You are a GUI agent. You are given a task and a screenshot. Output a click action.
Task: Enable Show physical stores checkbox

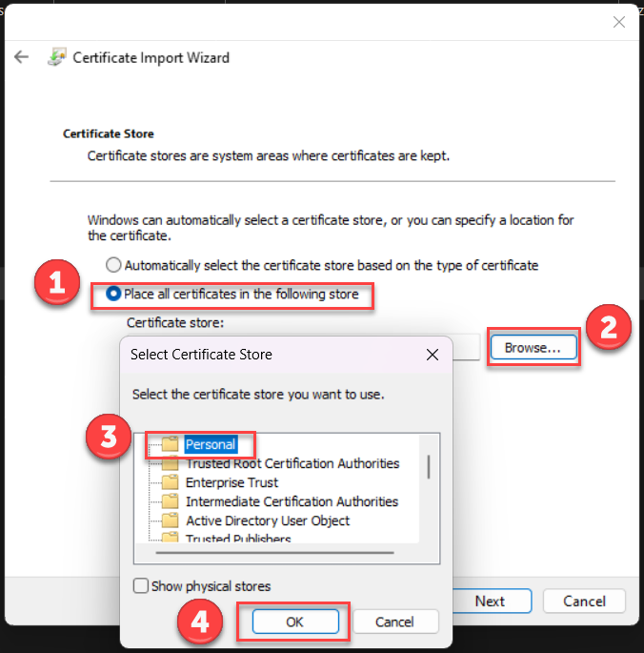point(141,586)
